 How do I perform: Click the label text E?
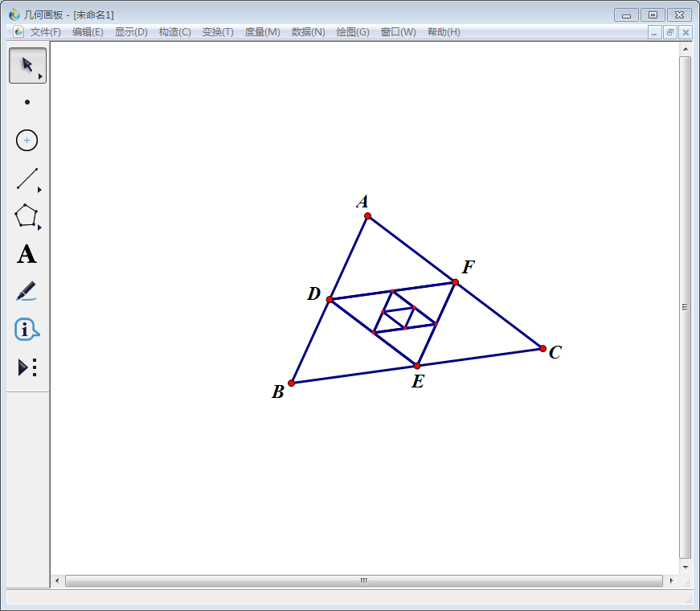[x=418, y=382]
